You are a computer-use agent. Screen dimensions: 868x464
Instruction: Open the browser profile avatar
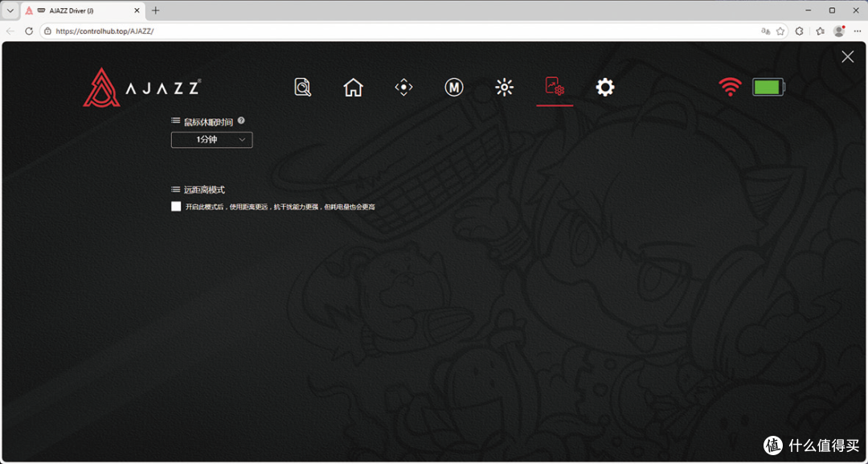click(839, 31)
